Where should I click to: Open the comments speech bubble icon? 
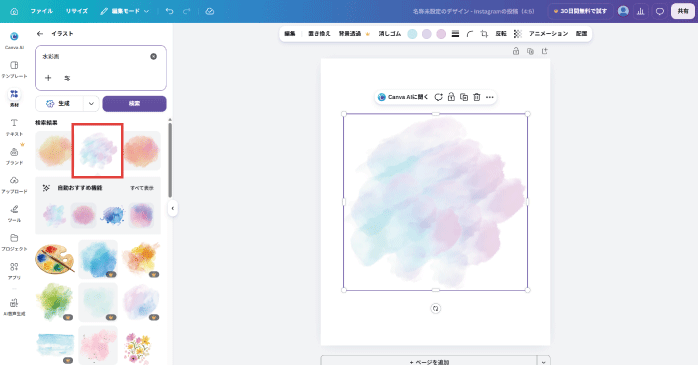point(660,11)
